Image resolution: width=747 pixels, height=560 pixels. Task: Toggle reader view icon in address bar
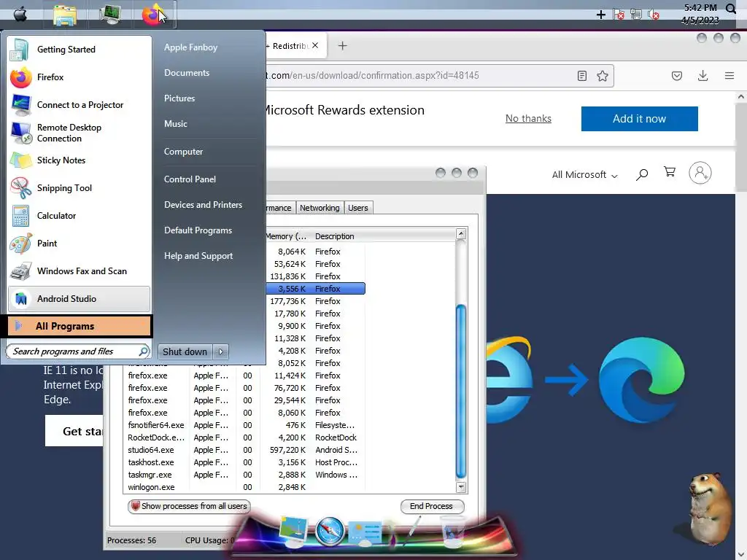(581, 76)
